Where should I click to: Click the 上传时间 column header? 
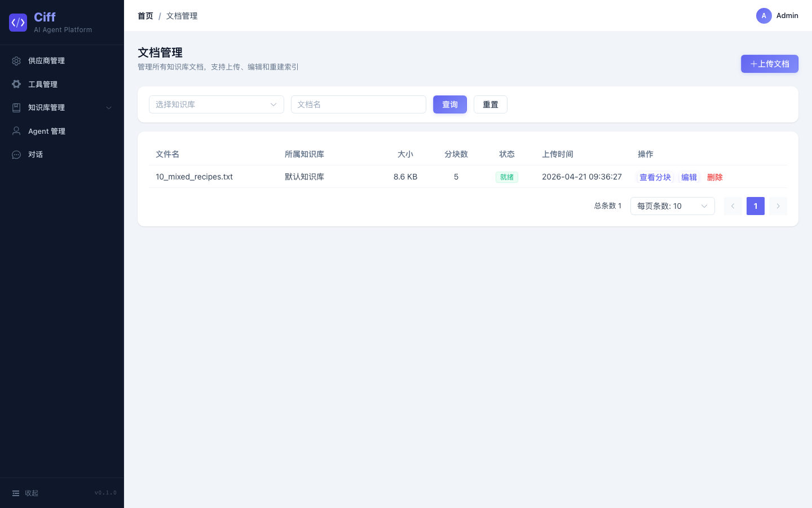[x=558, y=154]
